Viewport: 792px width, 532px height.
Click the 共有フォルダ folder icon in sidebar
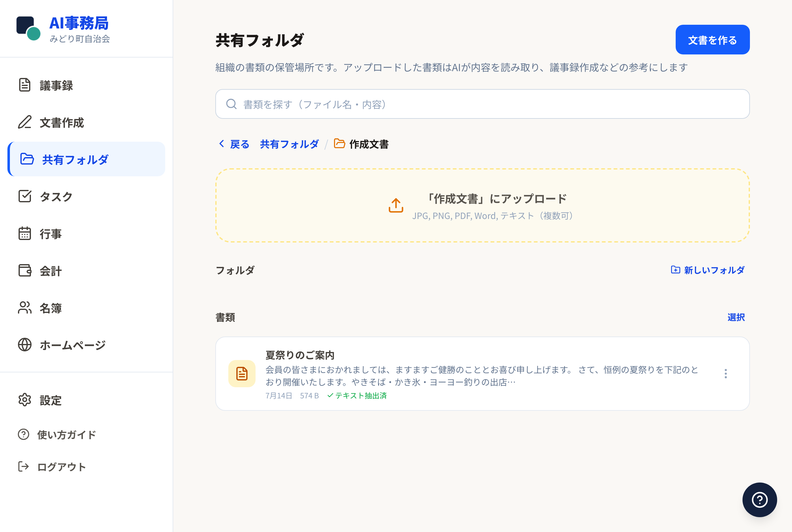click(x=27, y=159)
